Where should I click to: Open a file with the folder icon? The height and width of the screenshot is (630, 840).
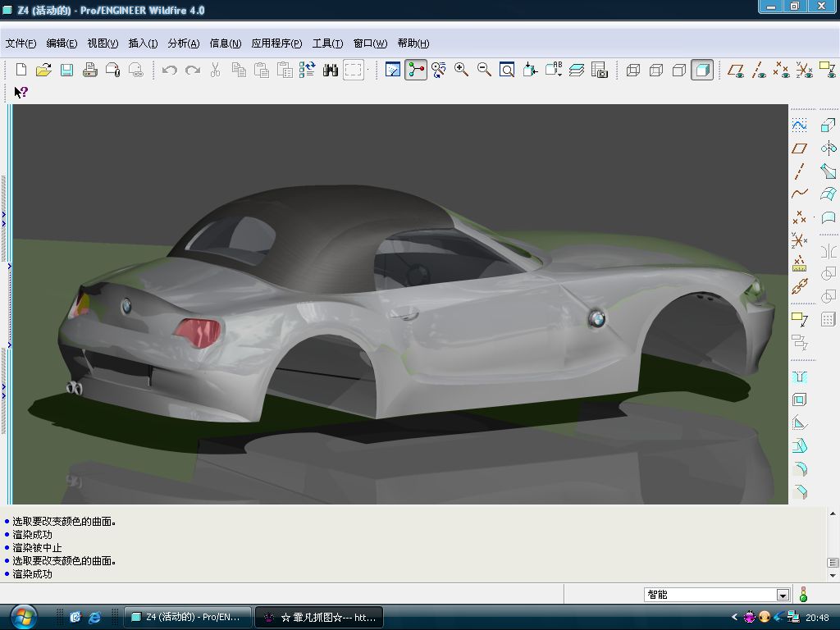44,71
